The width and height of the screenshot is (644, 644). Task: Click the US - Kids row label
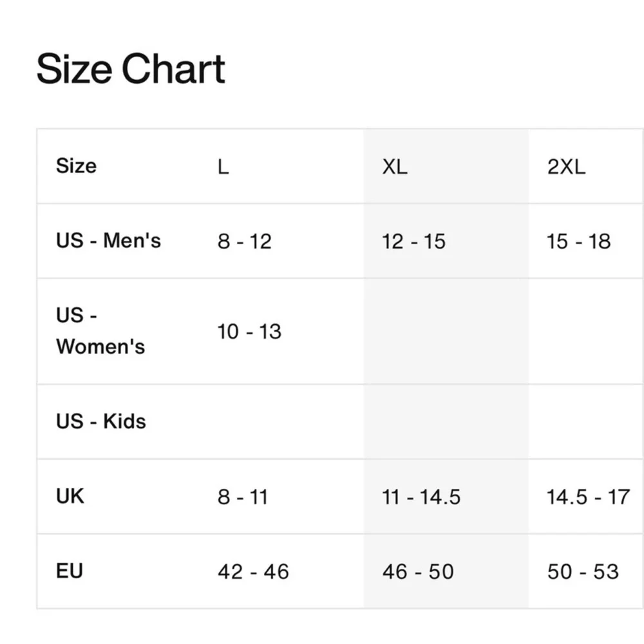(101, 421)
